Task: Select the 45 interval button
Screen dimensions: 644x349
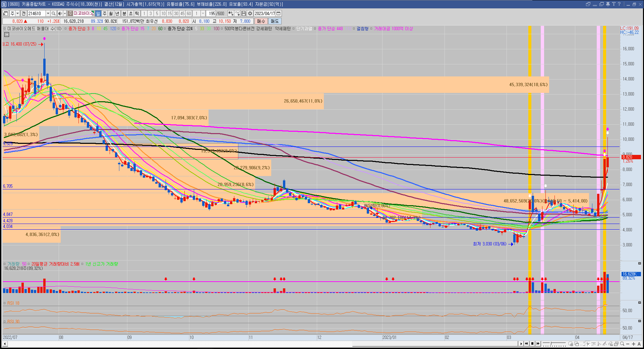Action: click(182, 13)
